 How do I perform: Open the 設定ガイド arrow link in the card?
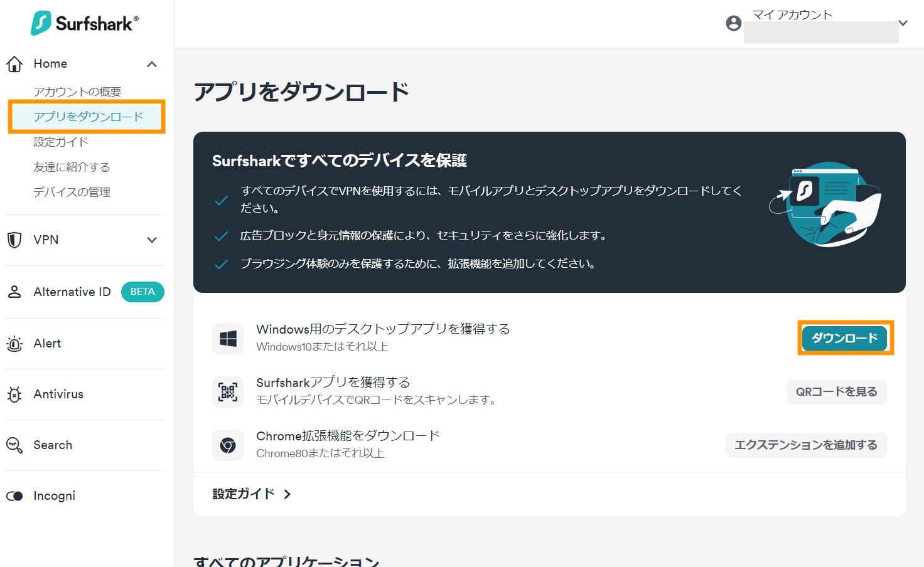tap(252, 494)
